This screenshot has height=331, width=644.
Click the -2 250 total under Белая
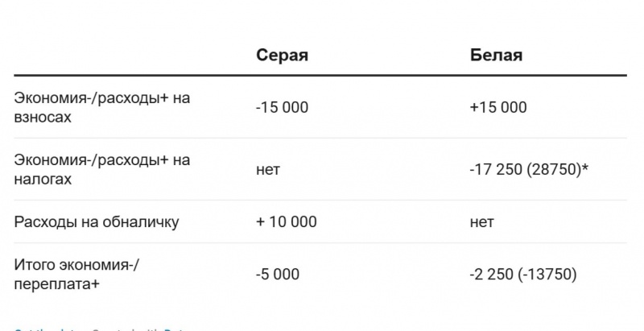tap(491, 275)
